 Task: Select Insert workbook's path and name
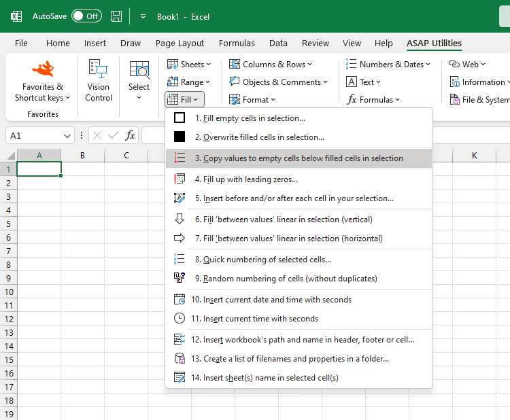click(x=299, y=340)
